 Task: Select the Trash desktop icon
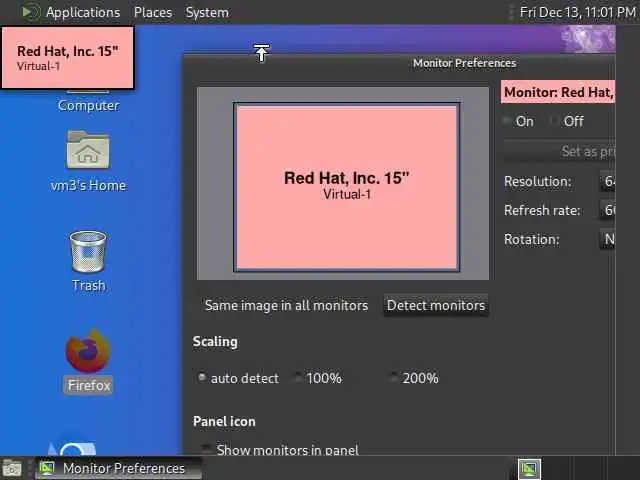pos(88,251)
